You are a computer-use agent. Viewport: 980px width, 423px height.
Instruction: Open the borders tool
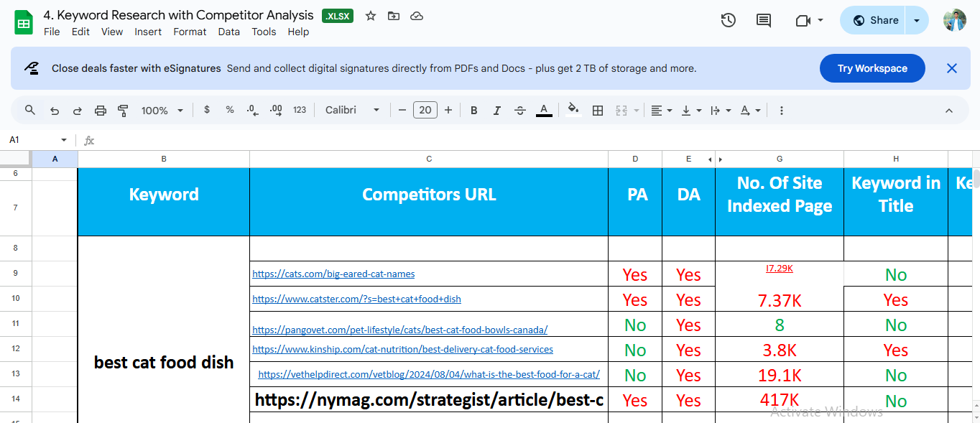tap(597, 110)
